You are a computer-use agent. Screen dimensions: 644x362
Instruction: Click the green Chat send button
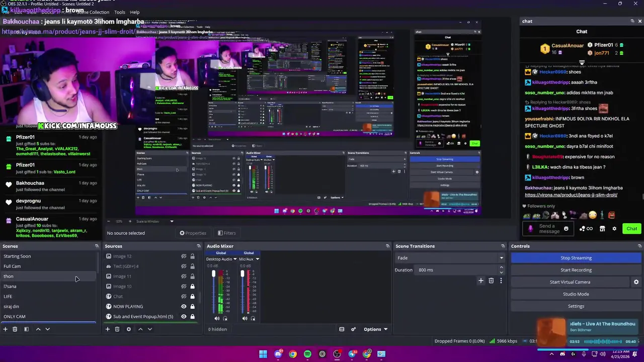[631, 229]
